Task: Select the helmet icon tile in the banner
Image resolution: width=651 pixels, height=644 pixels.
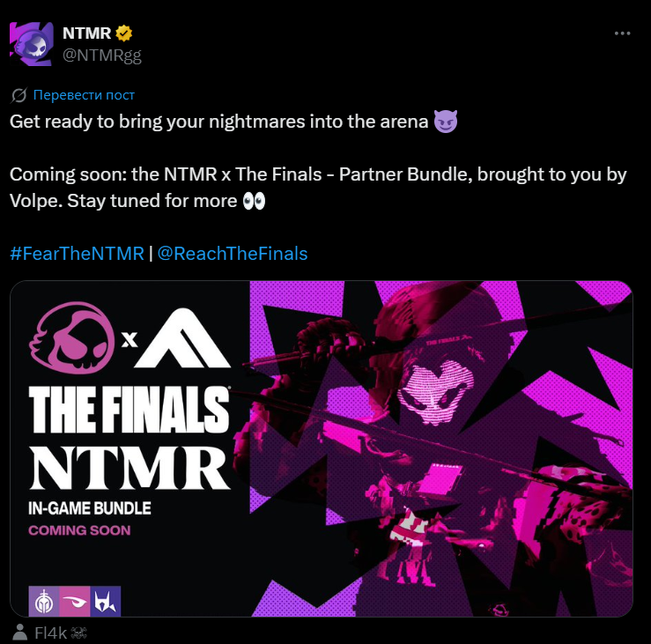Action: [44, 601]
